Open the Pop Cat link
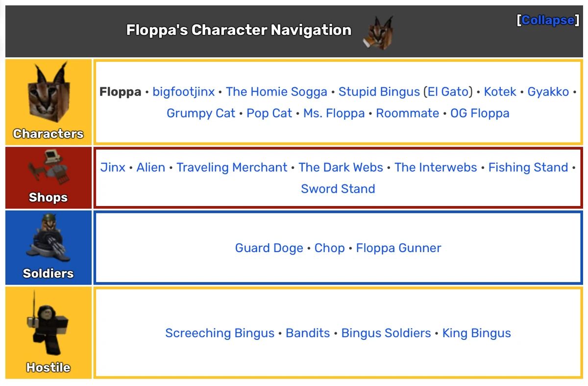Image resolution: width=588 pixels, height=386 pixels. (x=269, y=113)
